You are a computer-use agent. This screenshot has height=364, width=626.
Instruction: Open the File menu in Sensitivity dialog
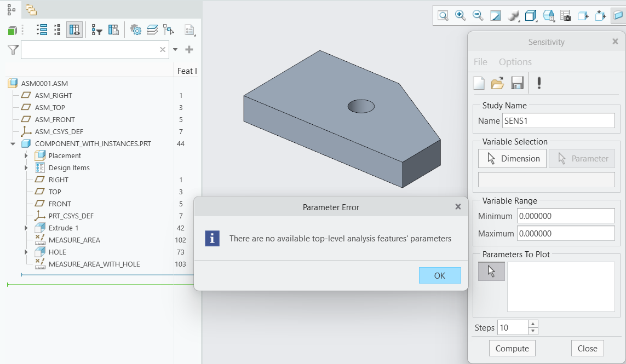480,62
